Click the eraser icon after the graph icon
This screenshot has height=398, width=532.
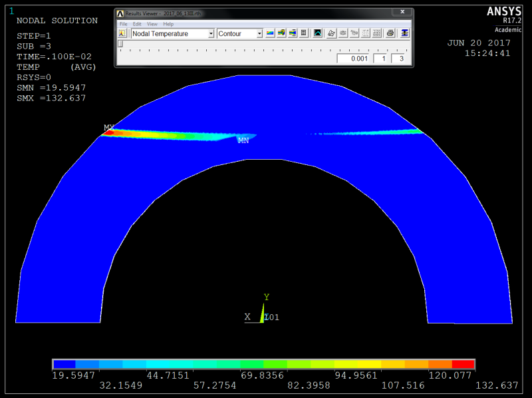click(331, 33)
